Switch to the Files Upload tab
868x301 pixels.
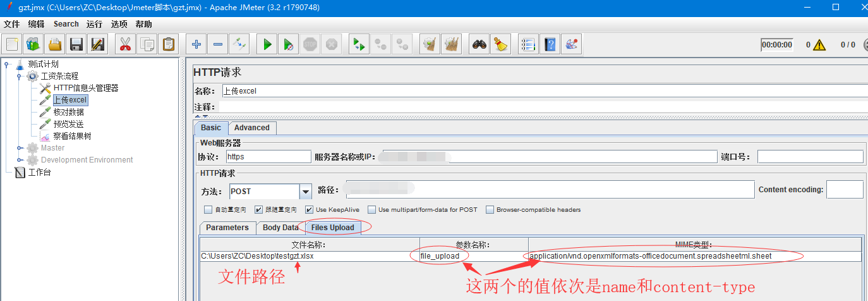point(333,228)
